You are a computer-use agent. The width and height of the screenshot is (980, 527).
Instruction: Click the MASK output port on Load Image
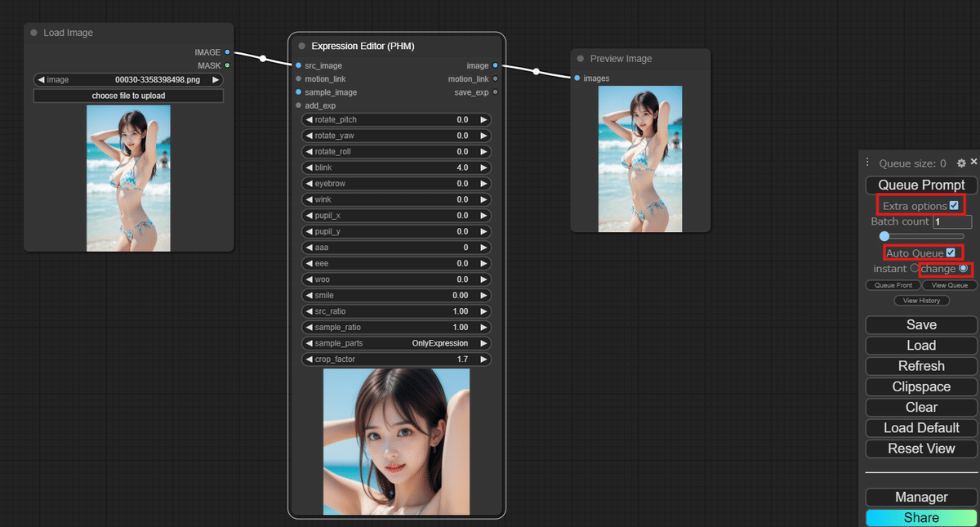coord(226,65)
